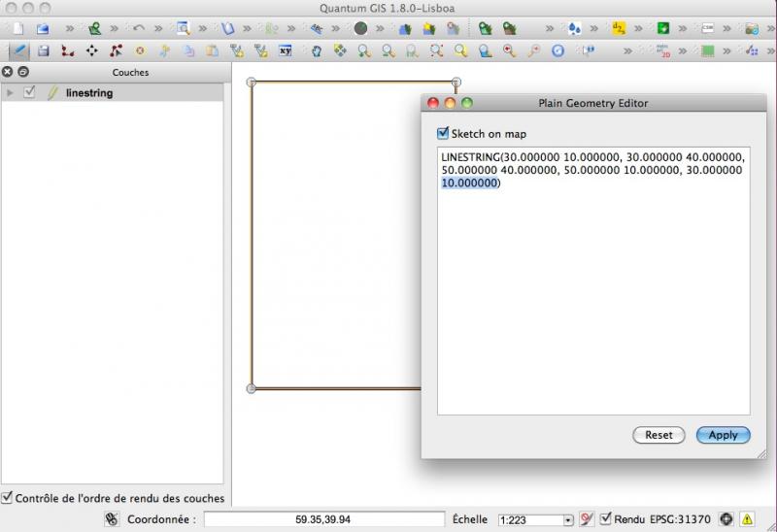Uncheck the Sketch on map checkbox

pyautogui.click(x=444, y=134)
